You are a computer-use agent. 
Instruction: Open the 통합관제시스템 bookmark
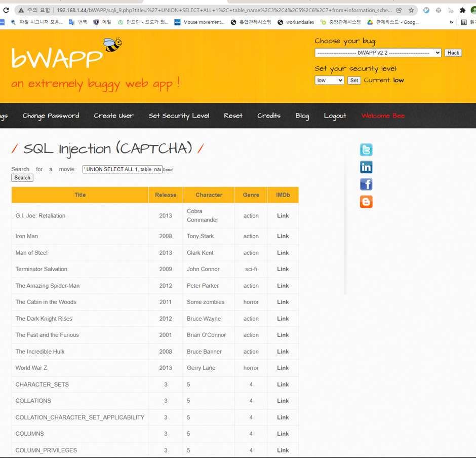coord(251,22)
